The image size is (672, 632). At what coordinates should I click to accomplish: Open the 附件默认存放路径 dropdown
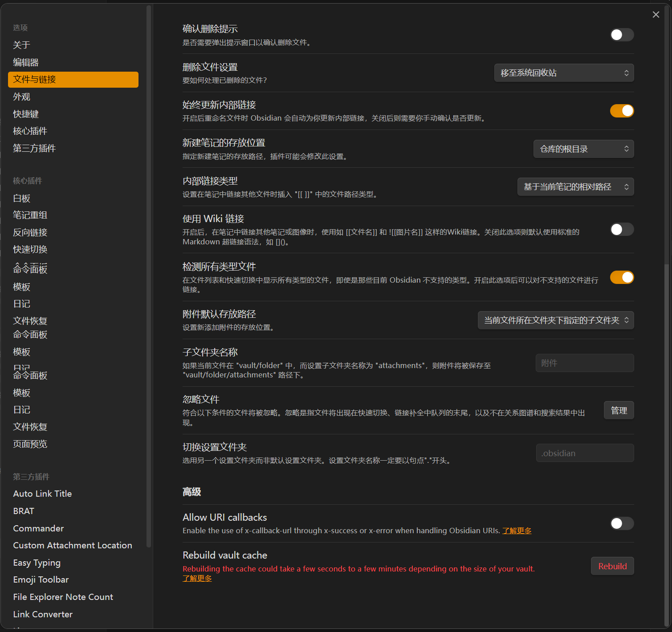click(x=555, y=320)
